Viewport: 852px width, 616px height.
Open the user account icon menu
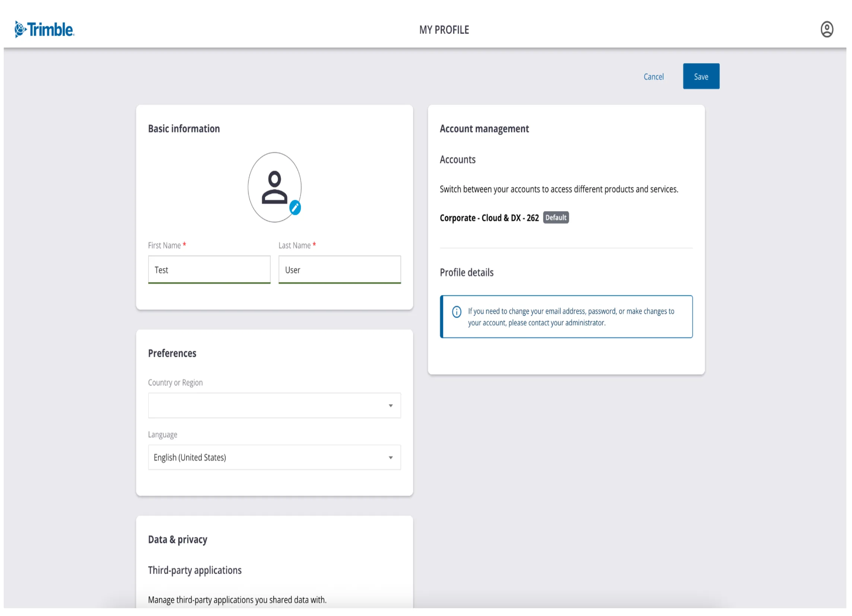(x=826, y=29)
